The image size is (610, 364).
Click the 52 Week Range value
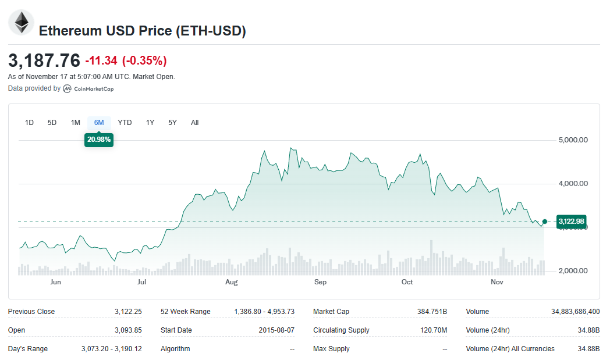[x=264, y=312]
